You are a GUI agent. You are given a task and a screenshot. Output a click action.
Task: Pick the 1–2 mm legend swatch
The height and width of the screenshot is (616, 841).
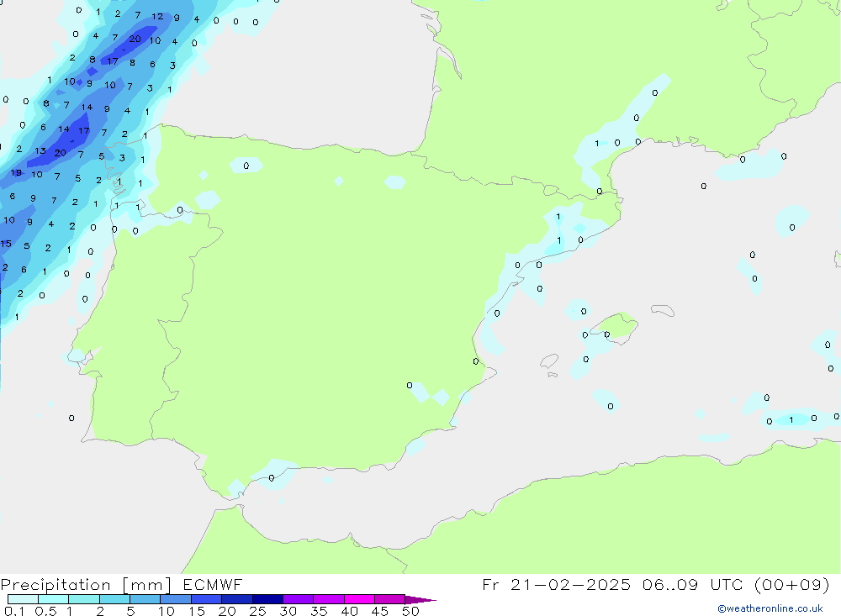(84, 599)
